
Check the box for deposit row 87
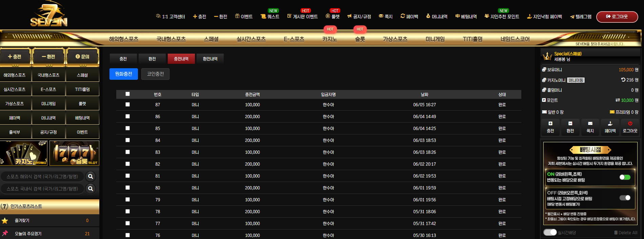[127, 105]
